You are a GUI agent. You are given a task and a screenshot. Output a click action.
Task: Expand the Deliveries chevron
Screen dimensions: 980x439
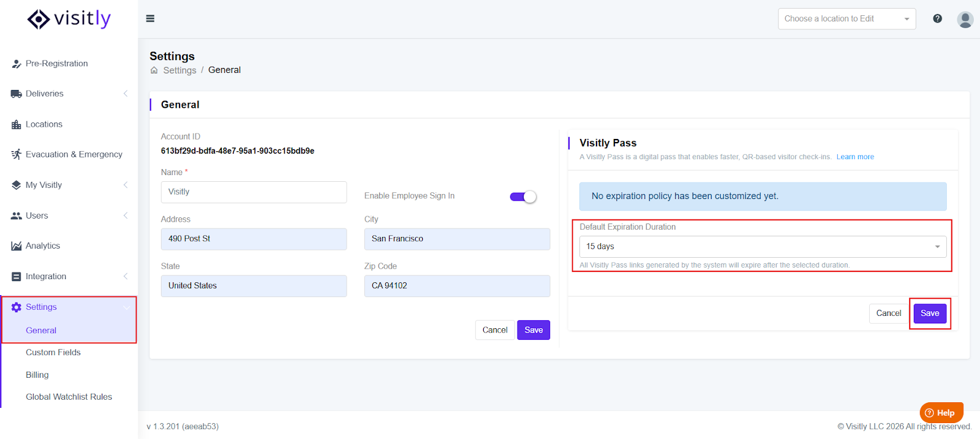point(126,94)
